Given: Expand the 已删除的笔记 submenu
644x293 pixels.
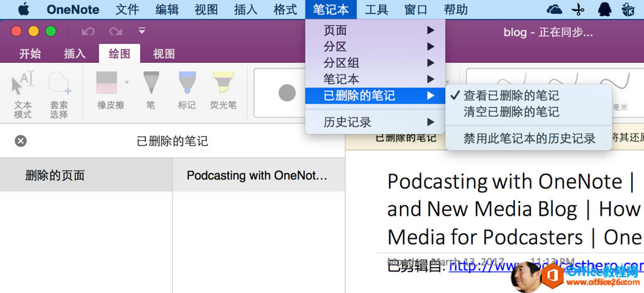Looking at the screenshot, I should (x=375, y=96).
